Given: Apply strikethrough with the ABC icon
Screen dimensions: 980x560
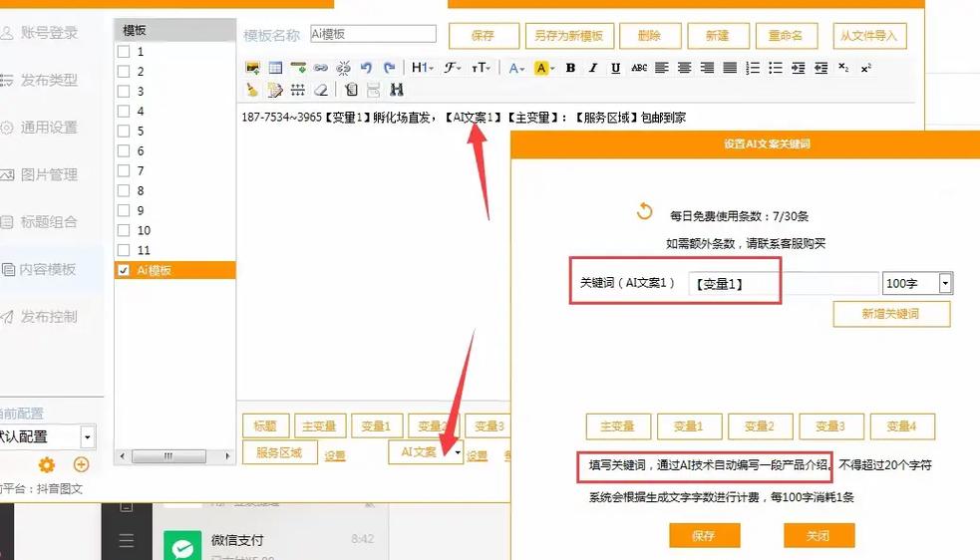Looking at the screenshot, I should [639, 68].
